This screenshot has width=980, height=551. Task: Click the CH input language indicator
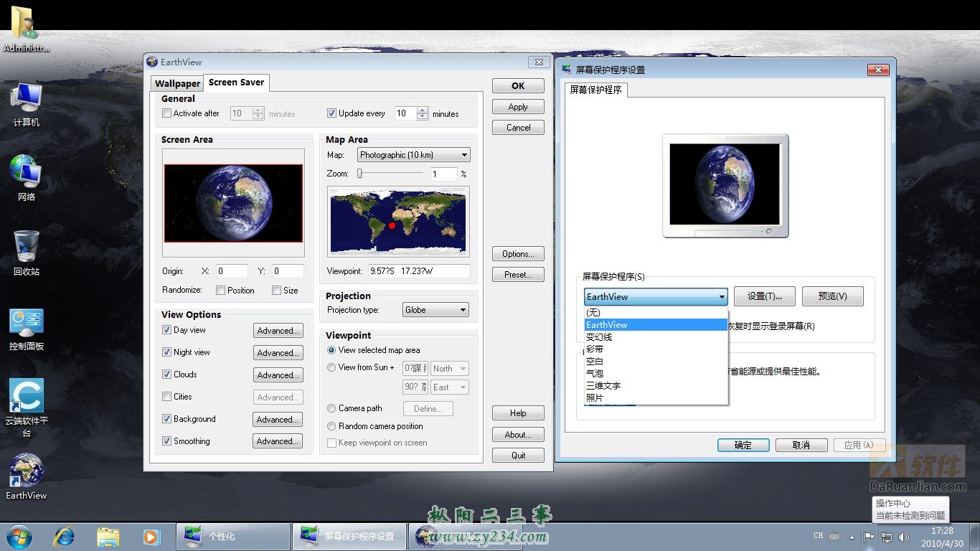pos(819,536)
